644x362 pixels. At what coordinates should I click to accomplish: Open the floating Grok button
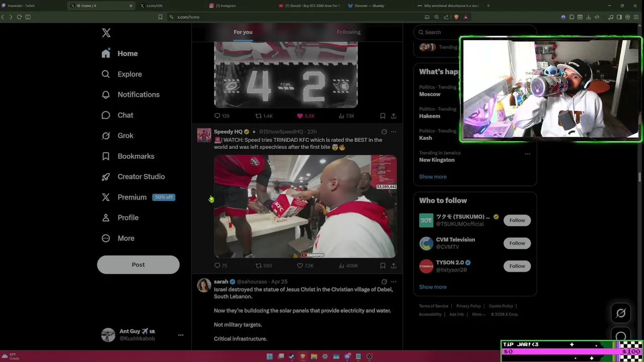point(621,313)
